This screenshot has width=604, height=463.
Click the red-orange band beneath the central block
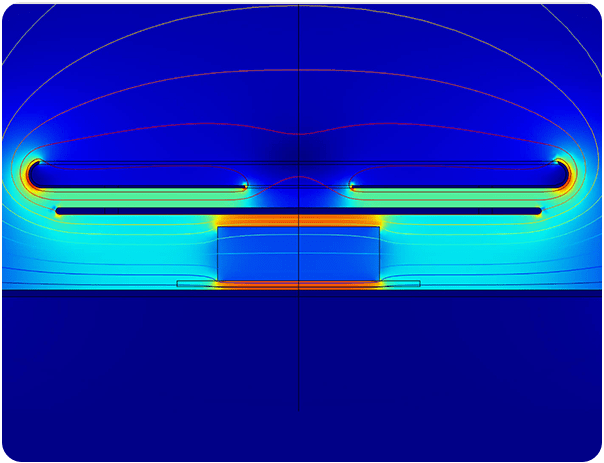[298, 285]
